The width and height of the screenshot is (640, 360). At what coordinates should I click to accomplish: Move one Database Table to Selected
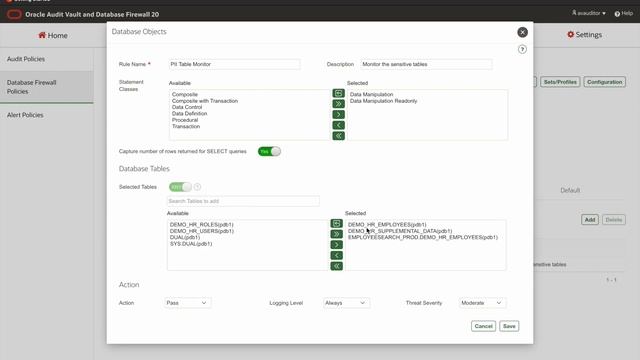[x=336, y=245]
